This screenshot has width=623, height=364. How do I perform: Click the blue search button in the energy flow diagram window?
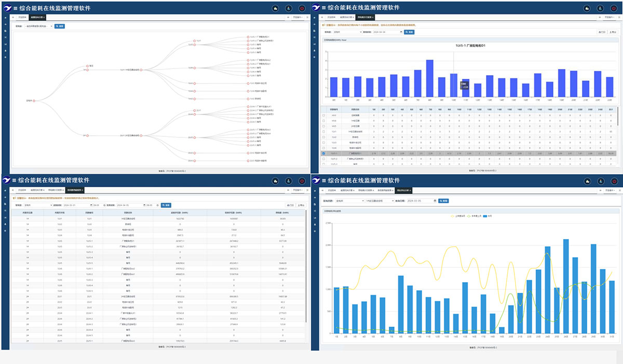point(60,25)
